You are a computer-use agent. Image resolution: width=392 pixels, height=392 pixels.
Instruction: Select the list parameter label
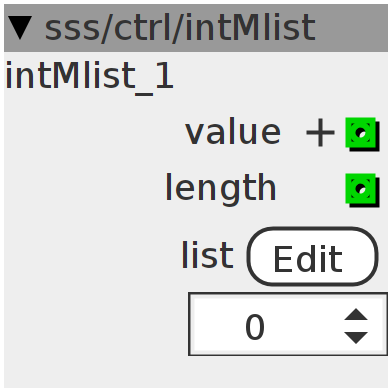tap(207, 255)
